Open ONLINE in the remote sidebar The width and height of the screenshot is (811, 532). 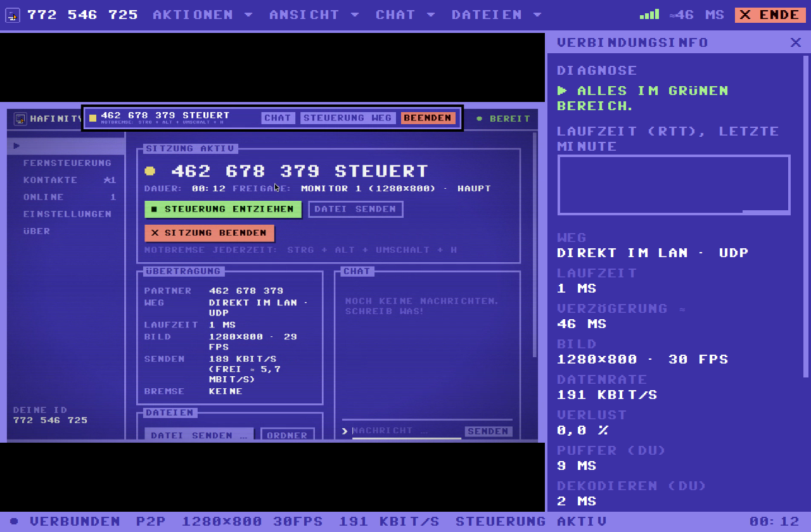66,197
